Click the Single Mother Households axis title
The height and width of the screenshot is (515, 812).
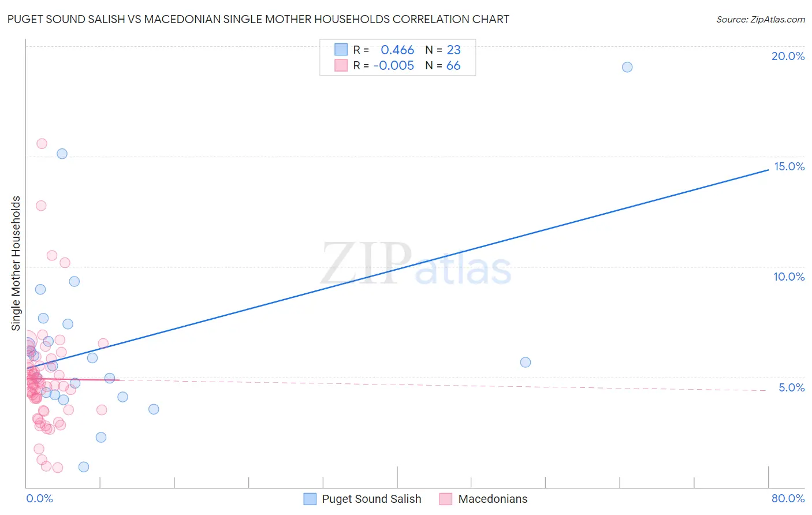[16, 263]
